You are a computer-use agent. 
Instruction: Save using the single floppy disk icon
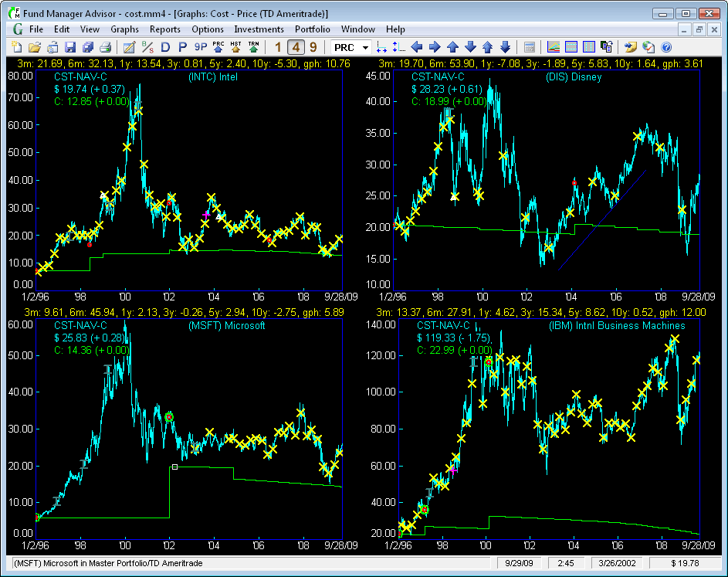70,47
